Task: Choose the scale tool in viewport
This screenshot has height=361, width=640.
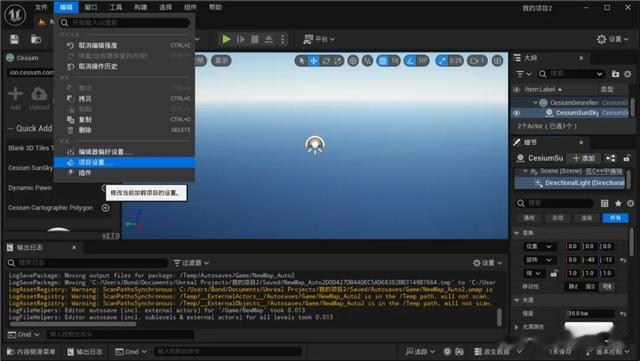Action: click(338, 61)
